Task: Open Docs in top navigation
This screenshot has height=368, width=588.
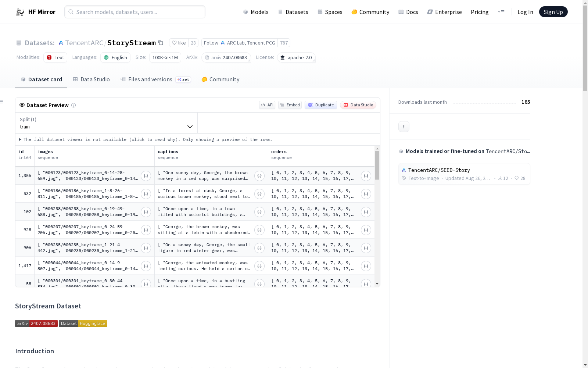Action: point(408,12)
